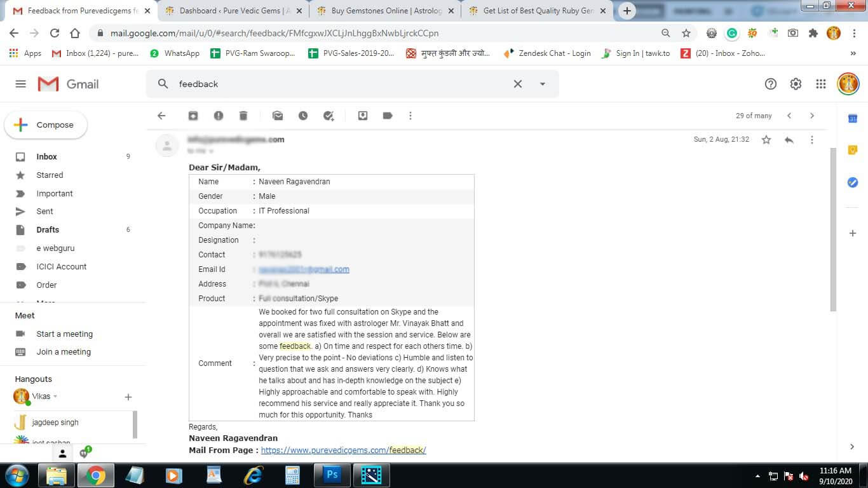Reply to the email with the arrow icon
The height and width of the screenshot is (488, 868).
tap(789, 140)
